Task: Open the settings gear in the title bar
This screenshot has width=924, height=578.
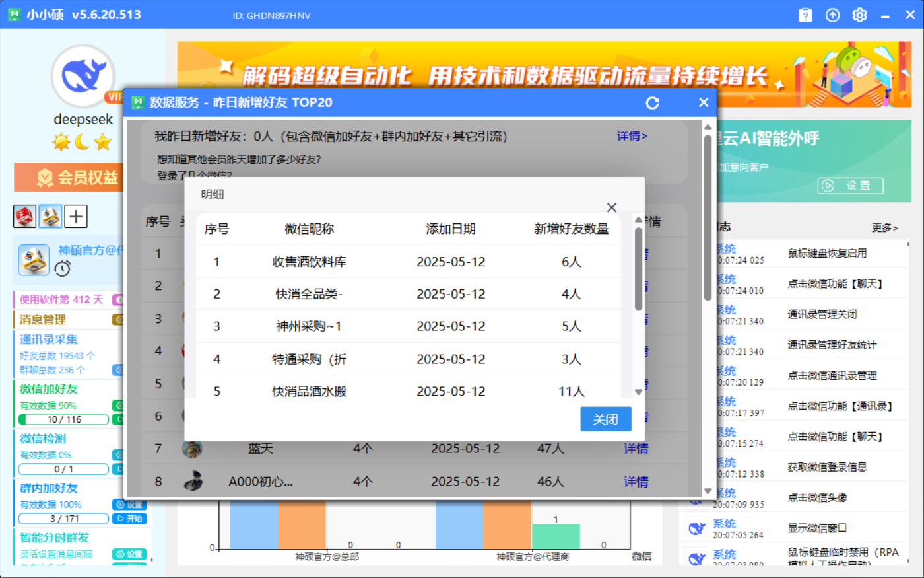Action: tap(859, 15)
